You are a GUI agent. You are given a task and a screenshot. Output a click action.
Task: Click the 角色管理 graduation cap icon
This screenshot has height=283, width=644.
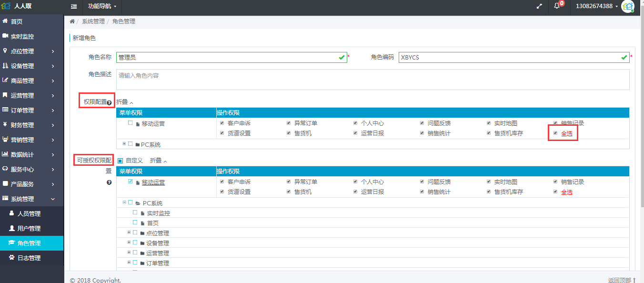tap(12, 243)
